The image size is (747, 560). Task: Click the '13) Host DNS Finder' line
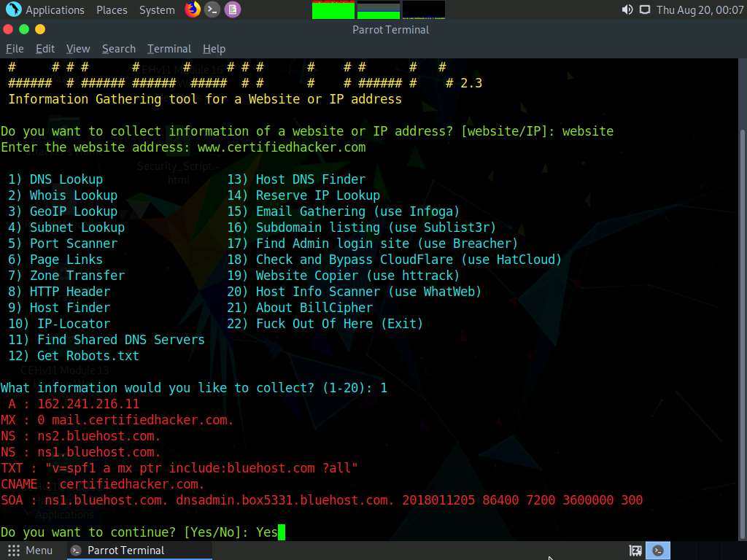(x=296, y=179)
